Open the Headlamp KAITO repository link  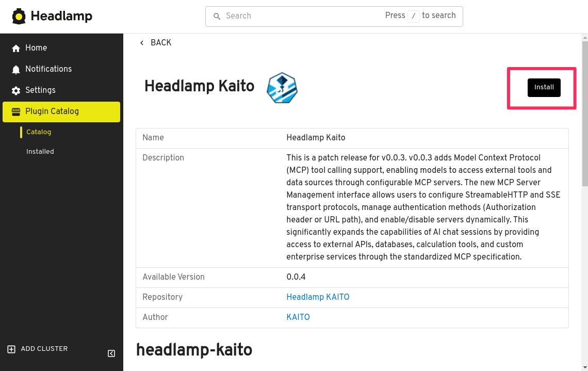click(x=318, y=297)
